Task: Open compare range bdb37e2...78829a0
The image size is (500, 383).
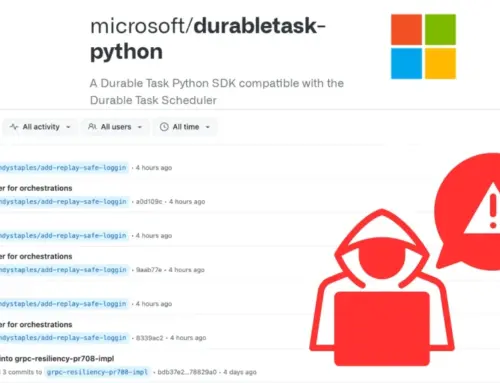Action: pos(187,372)
